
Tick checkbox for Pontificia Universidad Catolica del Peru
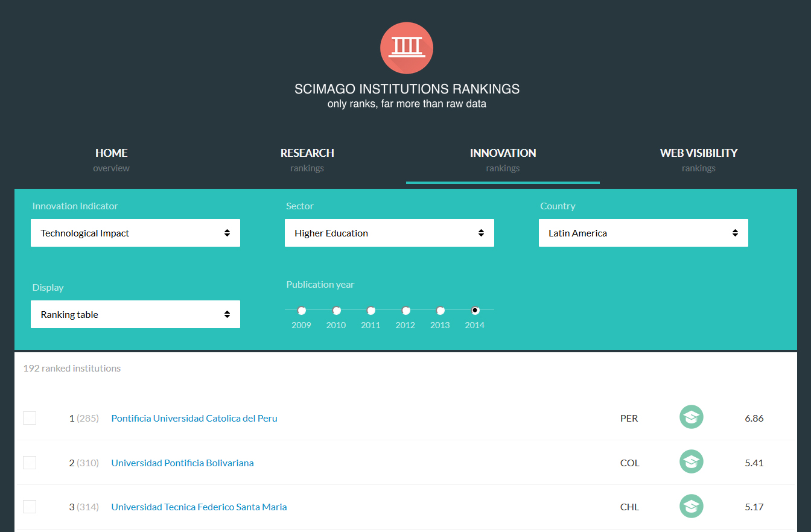pos(30,418)
